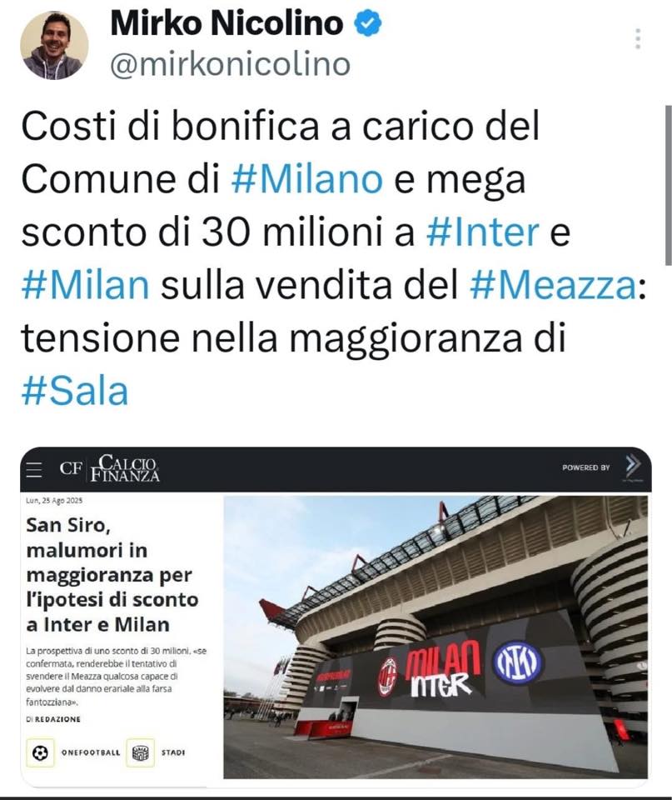Select the Stadi stadium icon
672x800 pixels.
pos(140,752)
